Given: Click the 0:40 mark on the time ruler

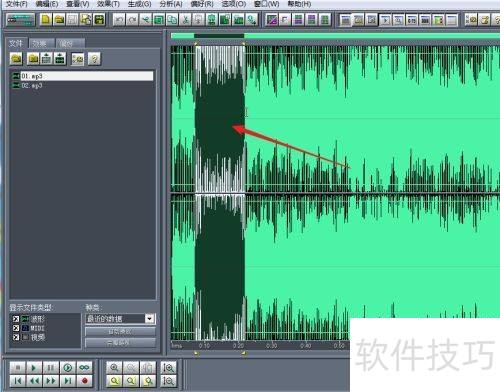Looking at the screenshot, I should pos(305,346).
